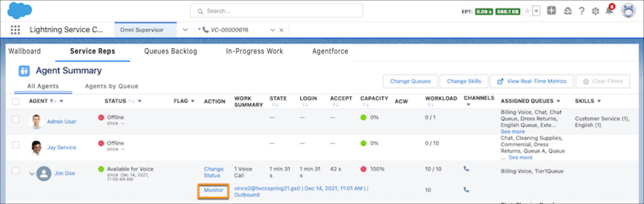The width and height of the screenshot is (644, 204).
Task: Click the EPT 0.09 s indicator
Action: (x=484, y=12)
